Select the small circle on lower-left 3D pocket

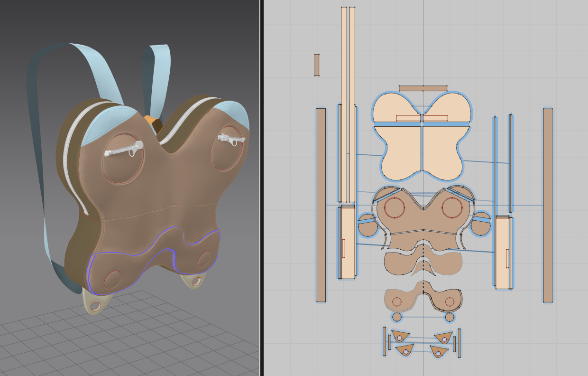(x=113, y=279)
